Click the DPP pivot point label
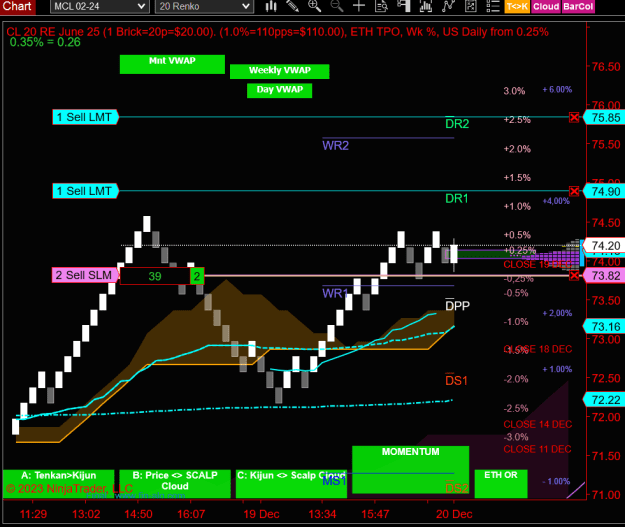The image size is (625, 527). 457,306
